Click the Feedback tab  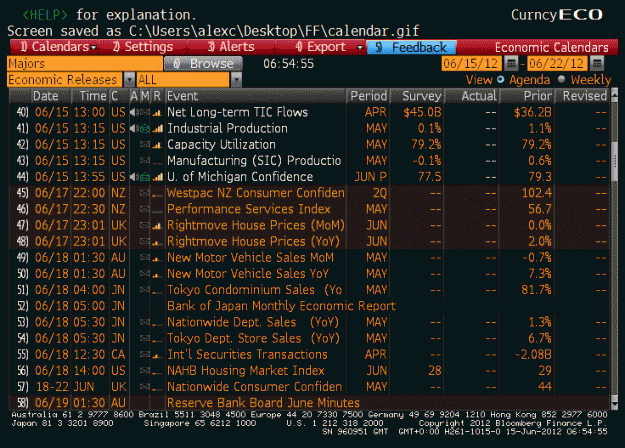412,47
